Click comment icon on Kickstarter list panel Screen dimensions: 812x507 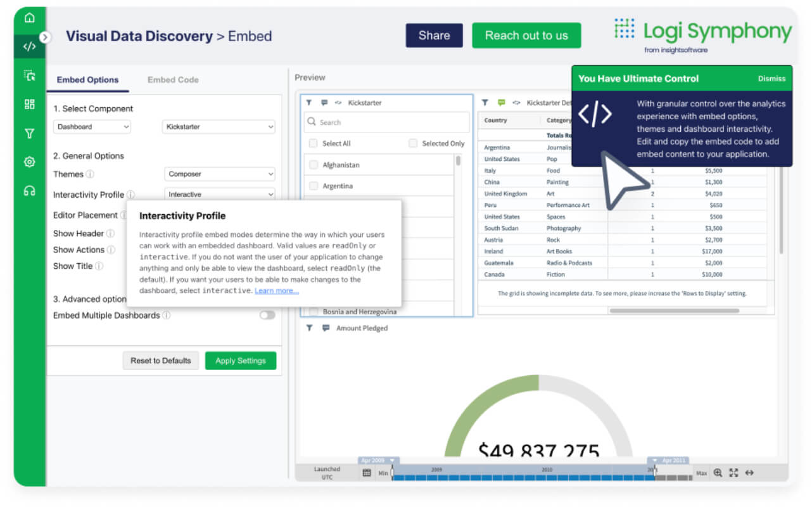[x=324, y=103]
